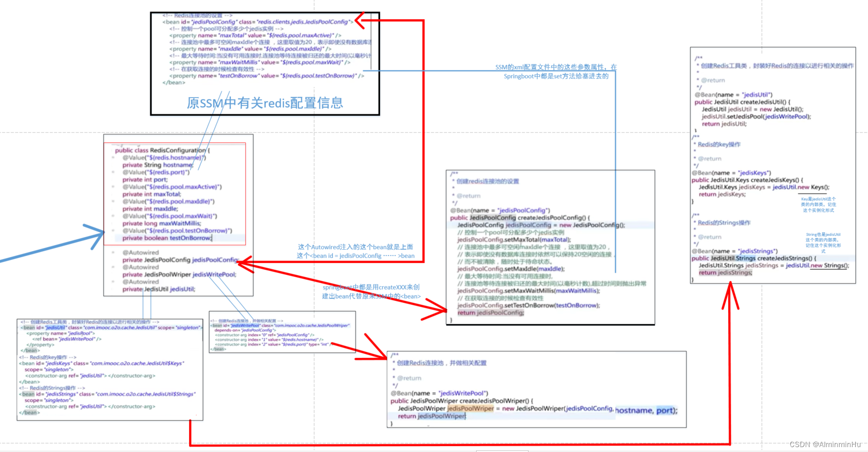Select "public JedisUtil.Keys createJedisKeys() {" line
The height and width of the screenshot is (452, 868).
747,180
